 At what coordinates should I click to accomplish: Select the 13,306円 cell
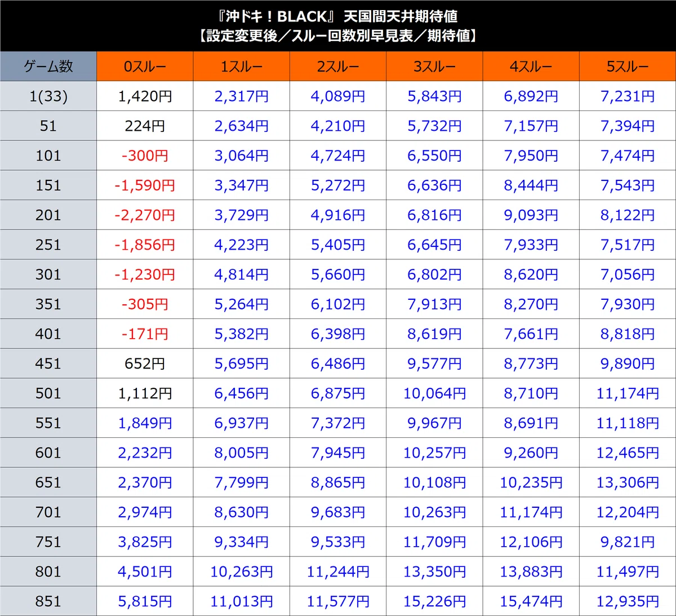pos(628,482)
